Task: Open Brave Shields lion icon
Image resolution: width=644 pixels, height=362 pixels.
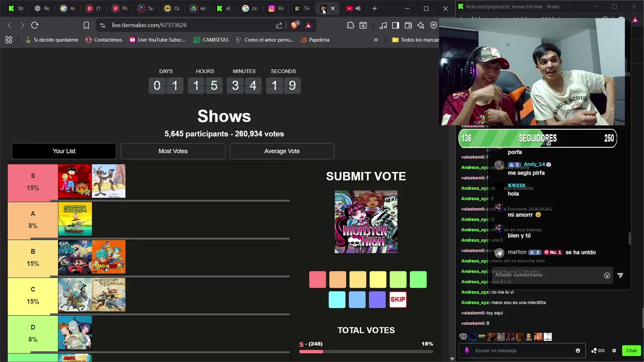Action: [295, 25]
